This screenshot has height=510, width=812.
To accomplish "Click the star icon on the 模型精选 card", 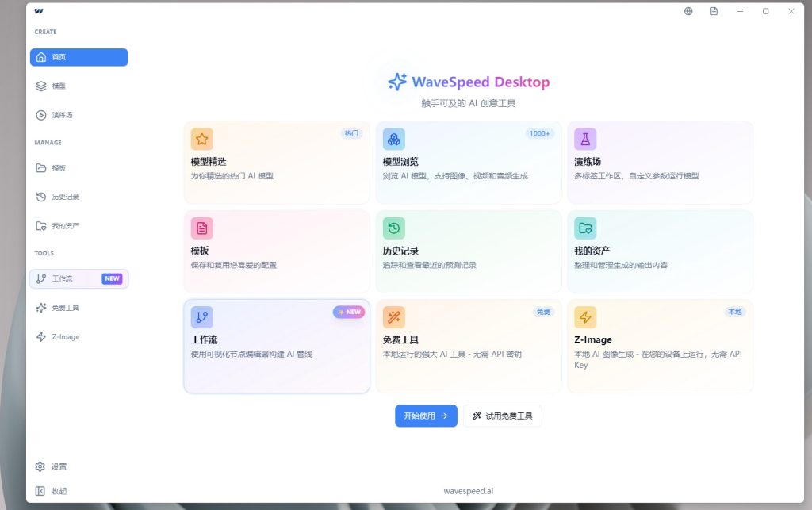I will pyautogui.click(x=202, y=139).
